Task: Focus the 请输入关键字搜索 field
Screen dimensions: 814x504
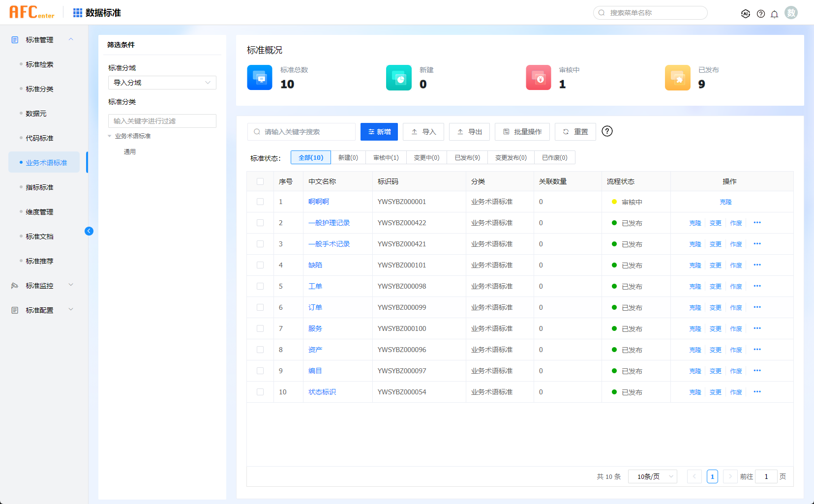Action: coord(301,132)
